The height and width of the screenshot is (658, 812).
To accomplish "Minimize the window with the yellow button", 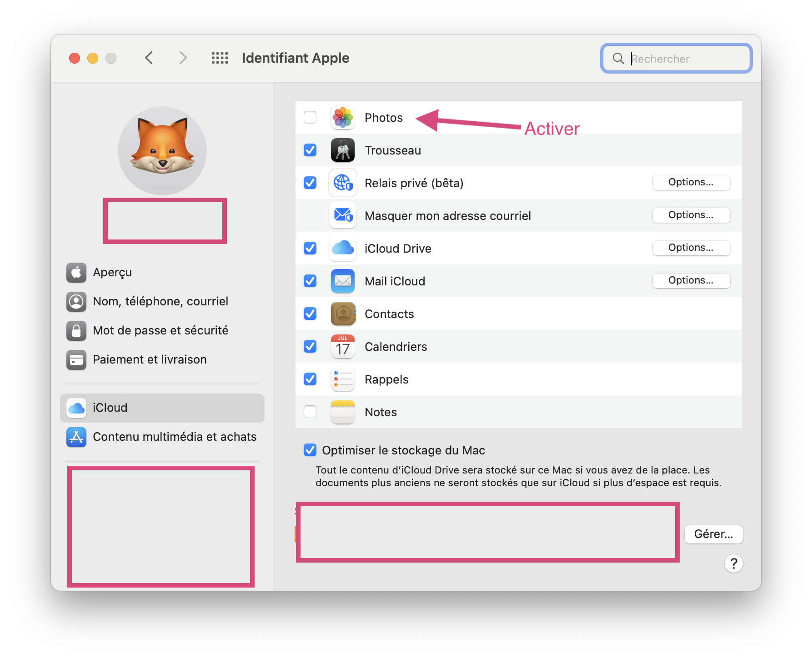I will coord(93,58).
